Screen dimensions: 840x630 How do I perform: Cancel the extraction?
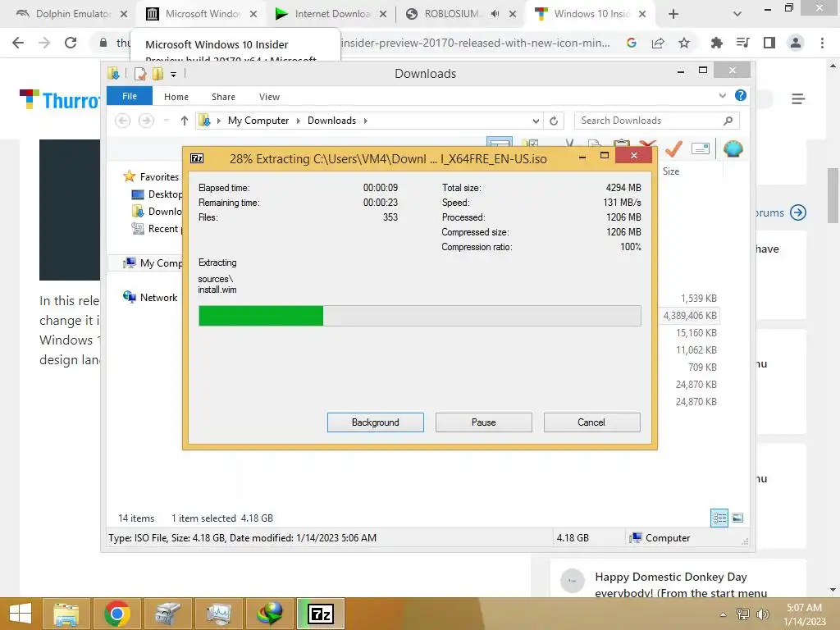(591, 422)
